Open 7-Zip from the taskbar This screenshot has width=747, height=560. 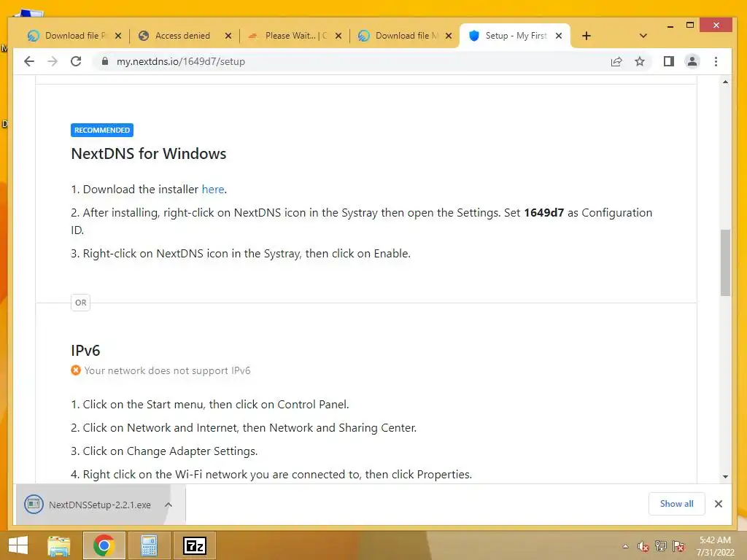pos(194,545)
